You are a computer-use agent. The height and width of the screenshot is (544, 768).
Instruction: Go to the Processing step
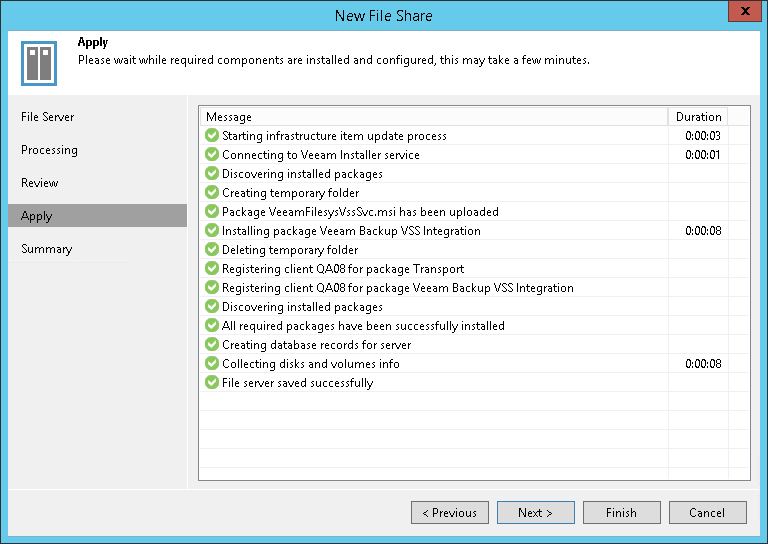[x=49, y=150]
